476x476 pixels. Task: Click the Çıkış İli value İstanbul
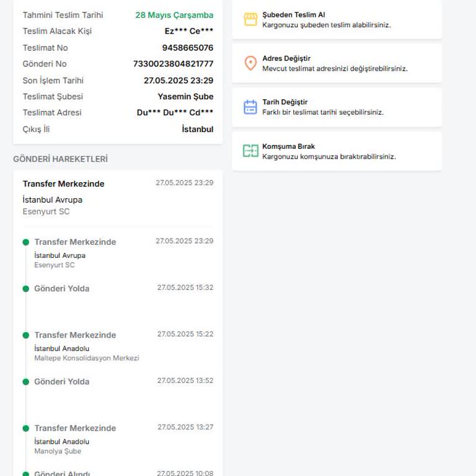point(198,129)
